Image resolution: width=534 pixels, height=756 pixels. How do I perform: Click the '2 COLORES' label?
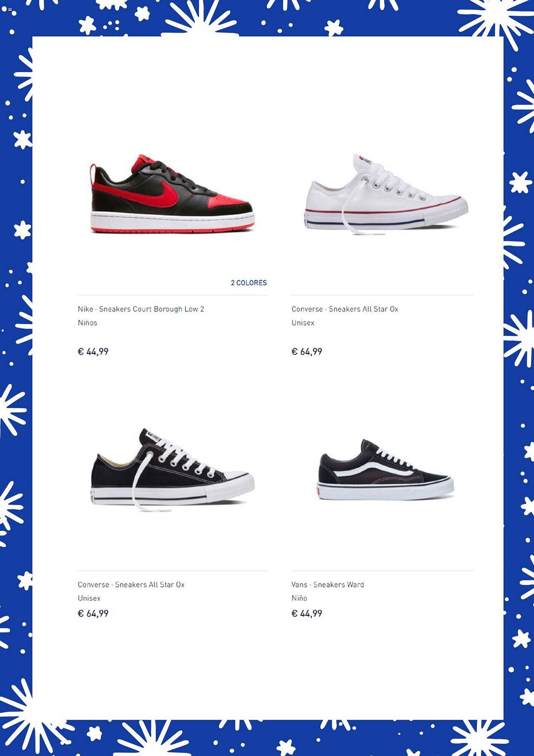click(x=249, y=283)
